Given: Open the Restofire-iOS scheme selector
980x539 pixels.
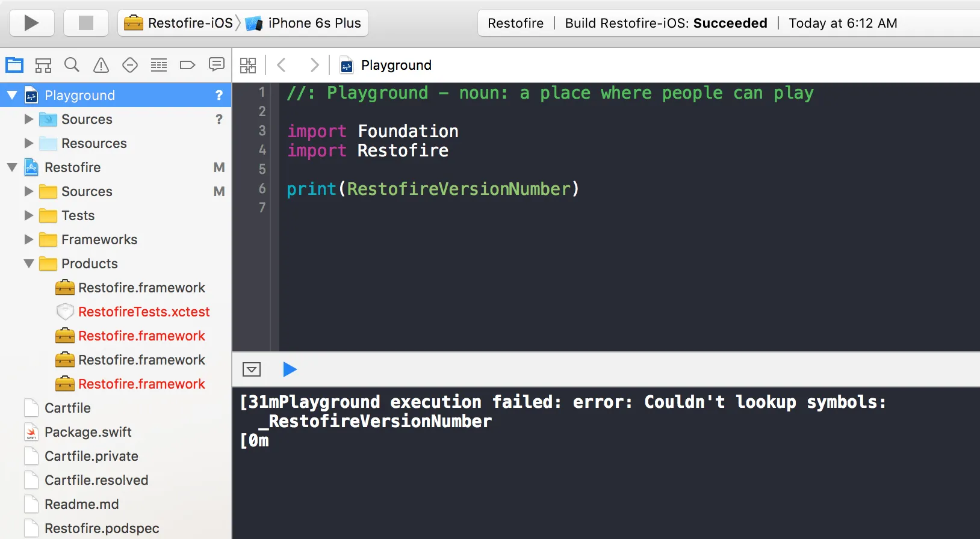Looking at the screenshot, I should click(x=178, y=23).
